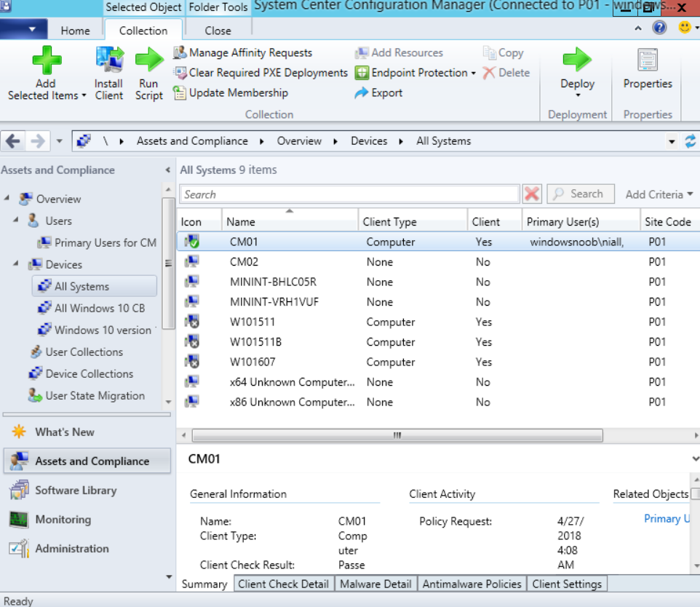Click the Install Client icon
Viewport: 700px width, 607px height.
point(109,60)
